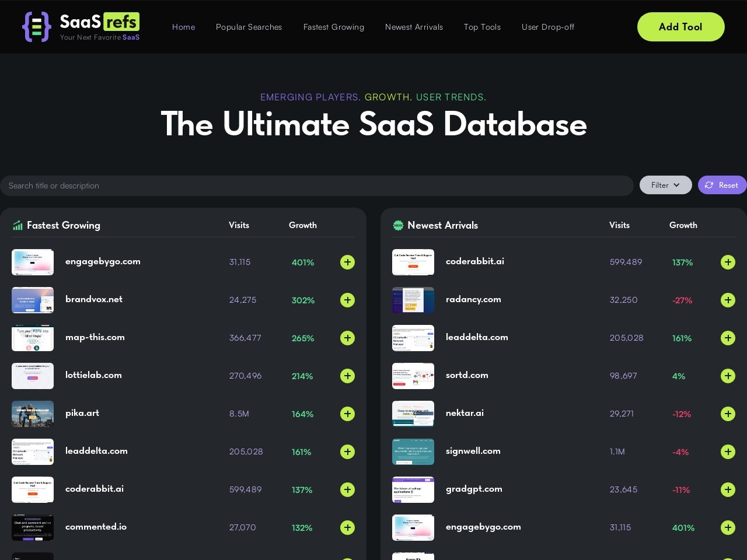Click plus icon for engagebygo.com in Newest Arrivals
Image resolution: width=747 pixels, height=560 pixels.
coord(728,528)
